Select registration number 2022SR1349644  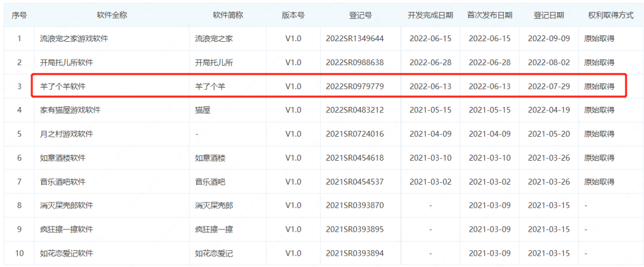click(355, 38)
